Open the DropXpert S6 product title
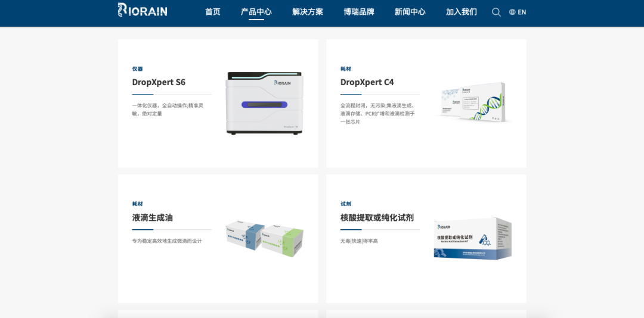Image resolution: width=644 pixels, height=318 pixels. 159,82
